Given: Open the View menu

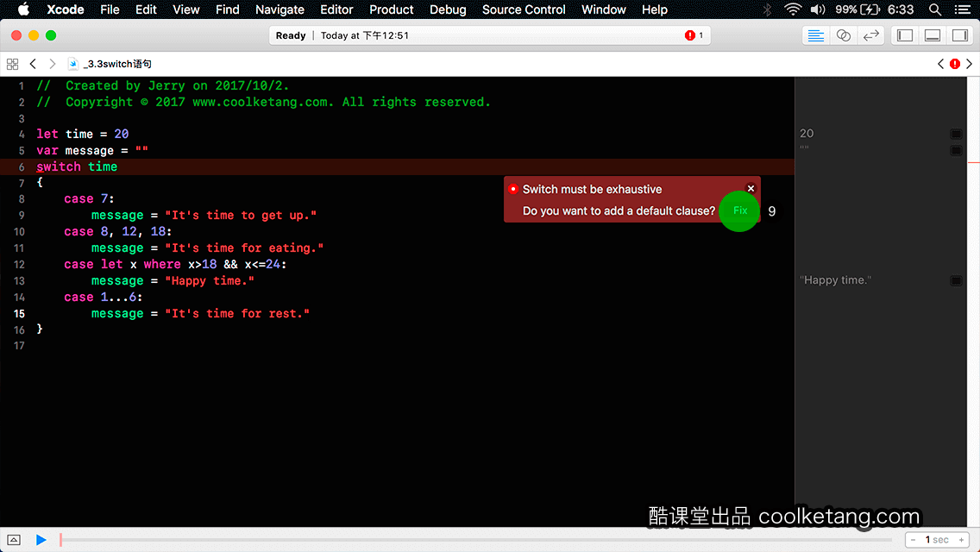Looking at the screenshot, I should pos(185,9).
